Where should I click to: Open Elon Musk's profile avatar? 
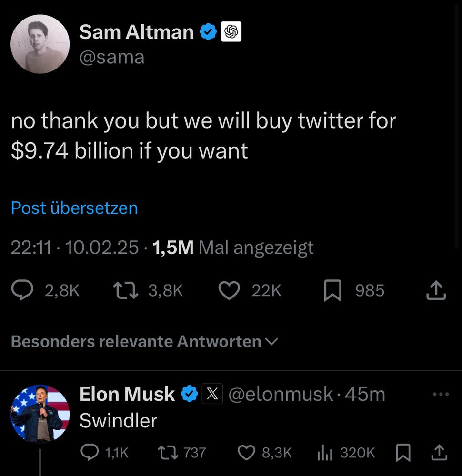tap(40, 414)
